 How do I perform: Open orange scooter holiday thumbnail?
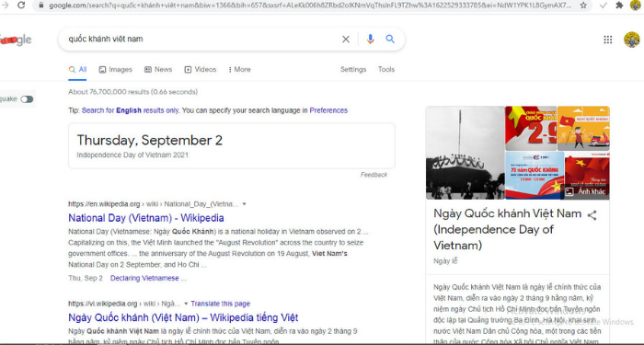pos(583,129)
